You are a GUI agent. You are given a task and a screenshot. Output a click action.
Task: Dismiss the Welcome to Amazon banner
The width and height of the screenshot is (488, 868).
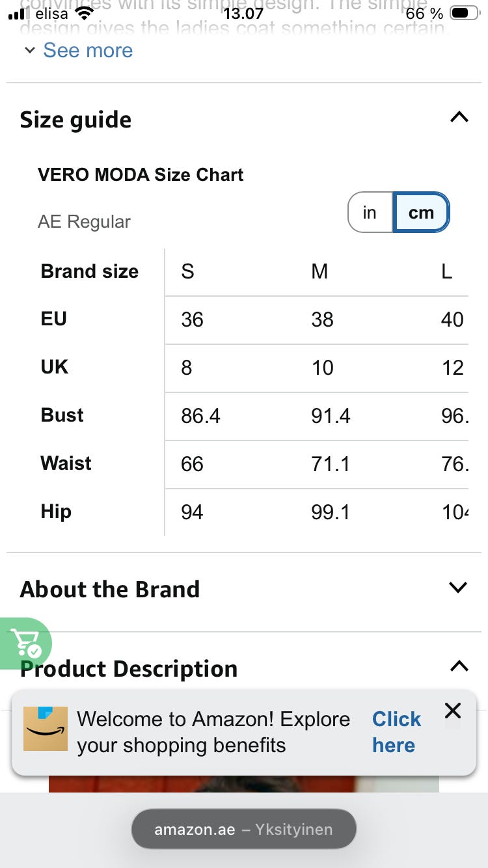pyautogui.click(x=453, y=711)
